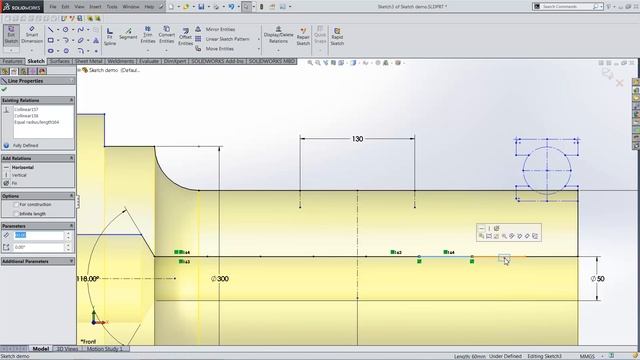Click the line length parameter field
640x360 pixels.
tap(39, 235)
